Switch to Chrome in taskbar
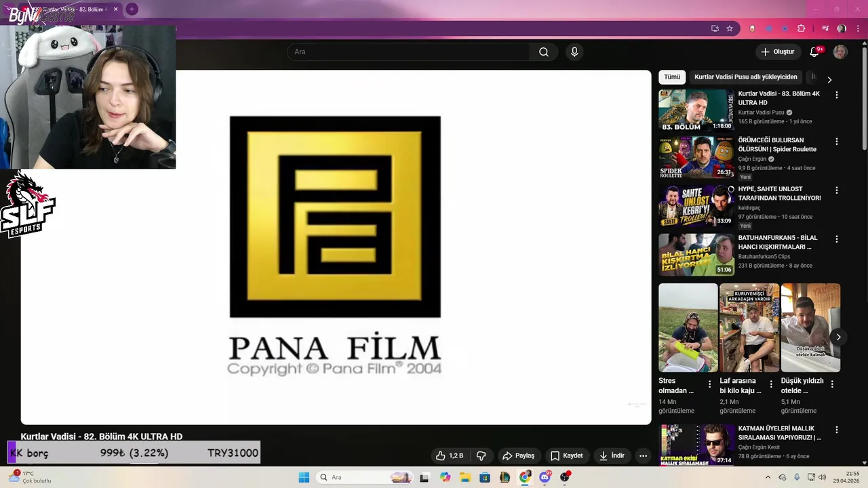This screenshot has width=868, height=488. (525, 478)
